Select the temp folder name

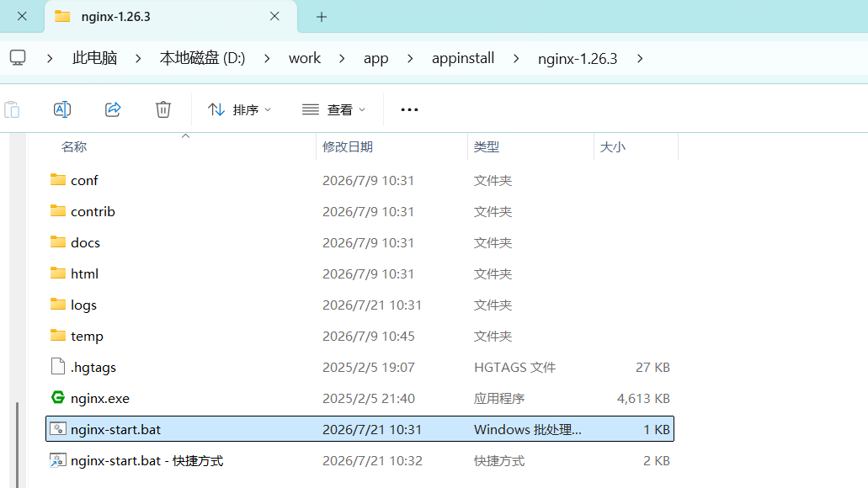87,337
